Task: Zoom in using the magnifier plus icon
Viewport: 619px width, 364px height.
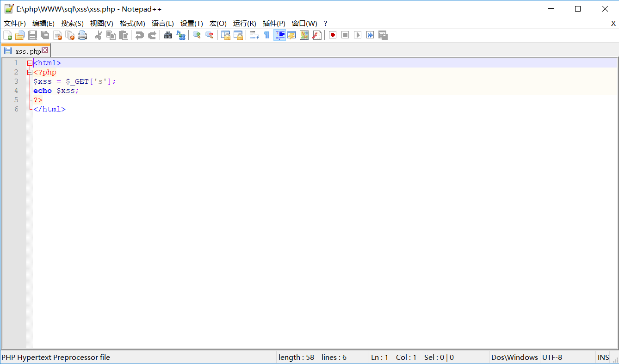Action: (197, 35)
